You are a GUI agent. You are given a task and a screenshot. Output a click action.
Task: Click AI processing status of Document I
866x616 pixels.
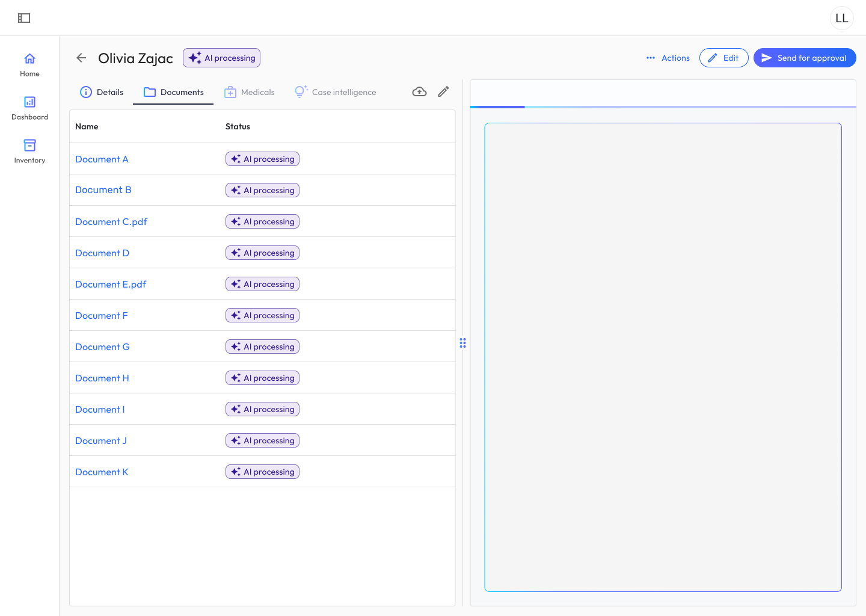pyautogui.click(x=262, y=409)
